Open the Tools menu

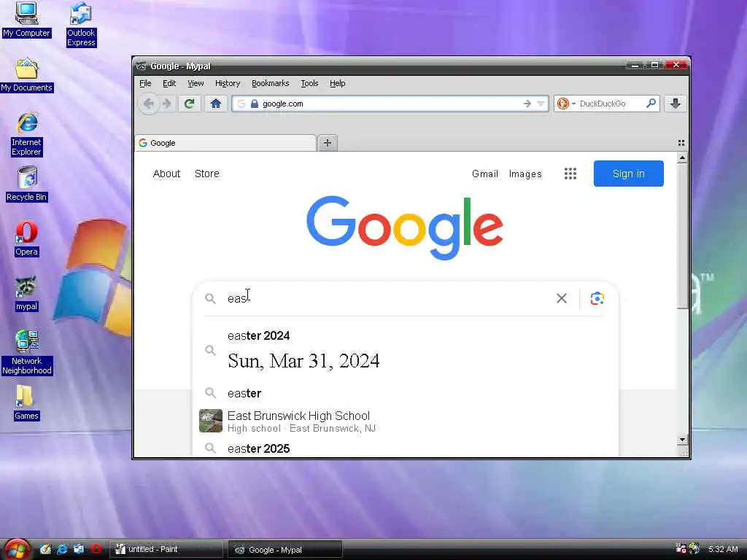point(309,83)
